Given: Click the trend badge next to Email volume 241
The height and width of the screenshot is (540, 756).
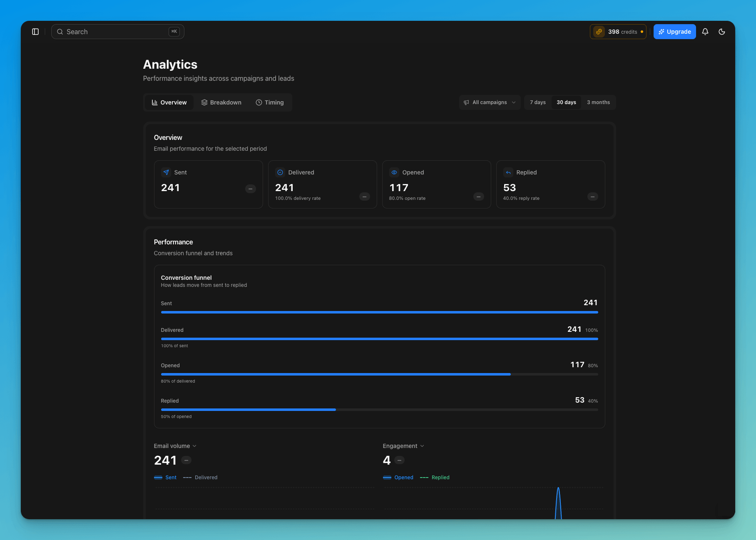Looking at the screenshot, I should tap(187, 460).
